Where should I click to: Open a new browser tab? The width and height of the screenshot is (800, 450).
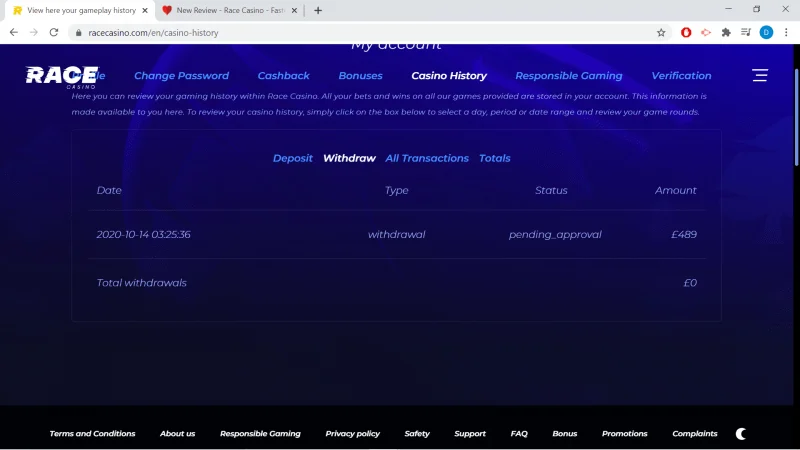[318, 10]
